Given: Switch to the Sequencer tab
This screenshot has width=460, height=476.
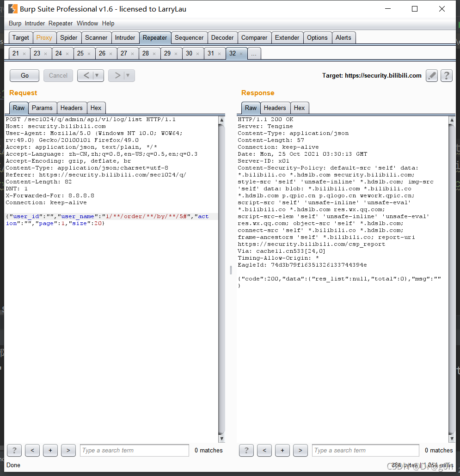Looking at the screenshot, I should click(x=189, y=37).
